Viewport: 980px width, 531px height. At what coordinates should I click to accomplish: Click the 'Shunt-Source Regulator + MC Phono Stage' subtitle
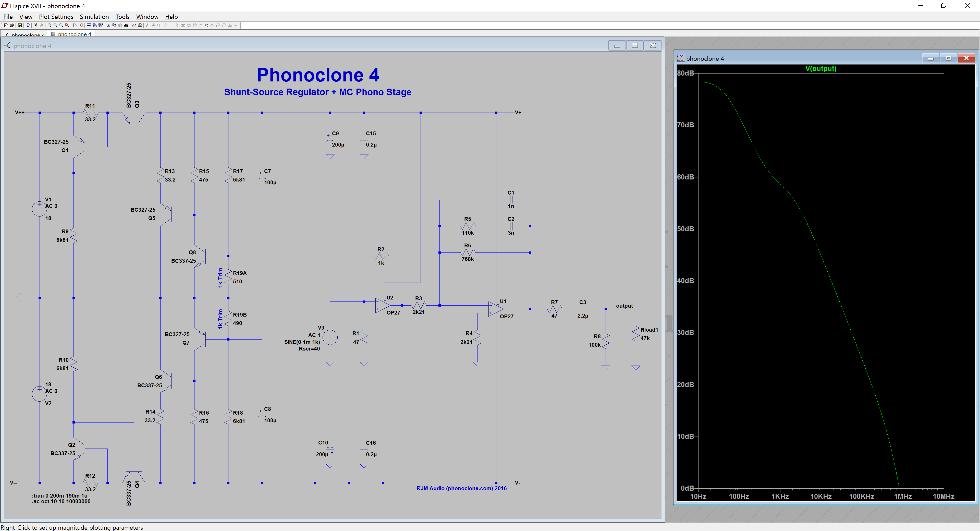318,92
